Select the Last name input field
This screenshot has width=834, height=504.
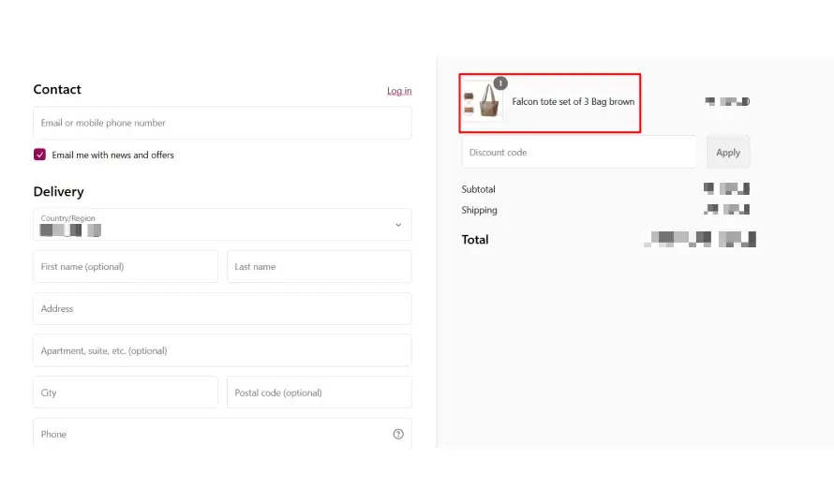click(x=320, y=266)
